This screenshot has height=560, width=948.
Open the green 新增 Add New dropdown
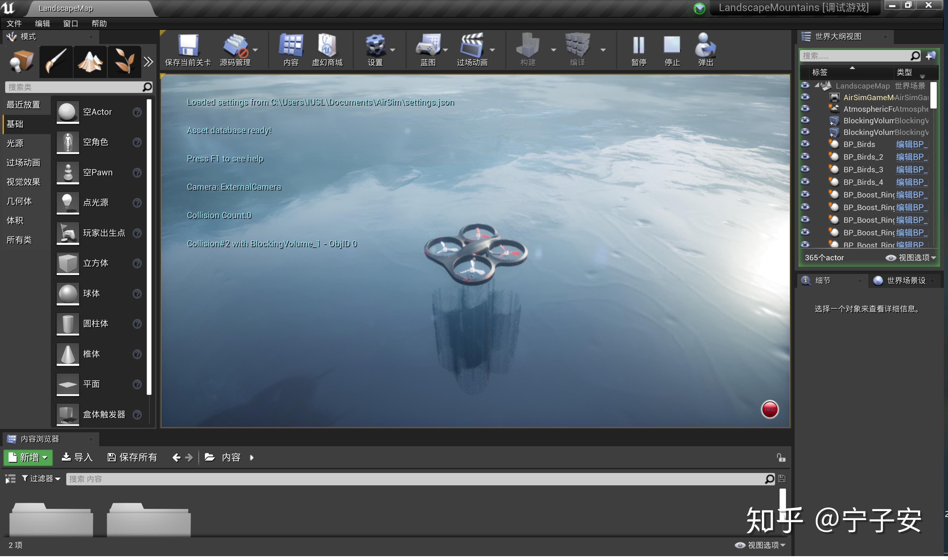[28, 458]
